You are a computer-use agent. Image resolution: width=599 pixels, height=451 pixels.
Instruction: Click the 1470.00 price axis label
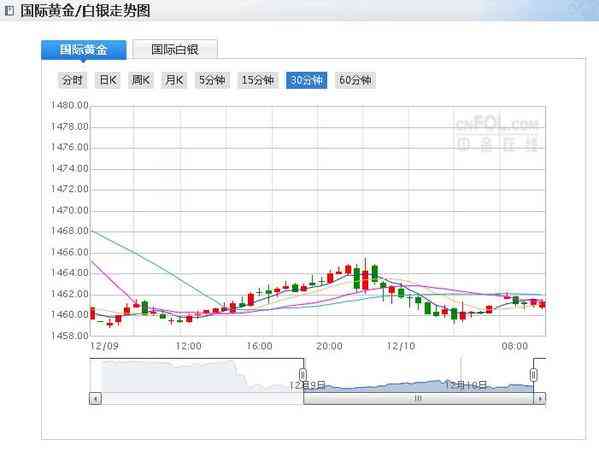coord(70,210)
